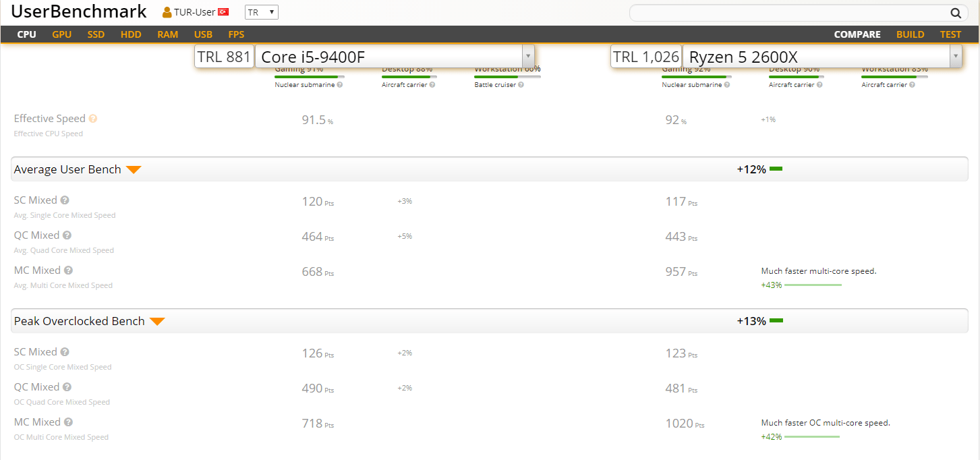980x460 pixels.
Task: Click the 957 Pts MC Mixed value
Action: click(x=681, y=272)
